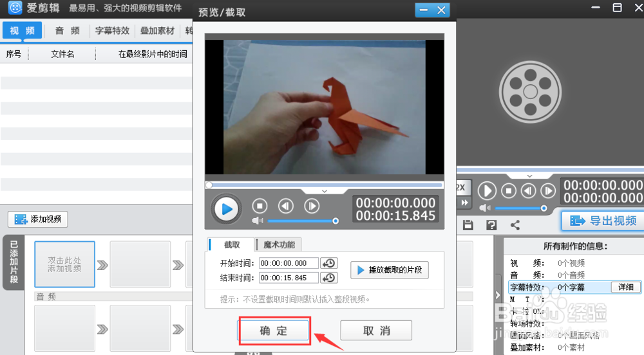Click the 开始时间 input field

click(289, 263)
